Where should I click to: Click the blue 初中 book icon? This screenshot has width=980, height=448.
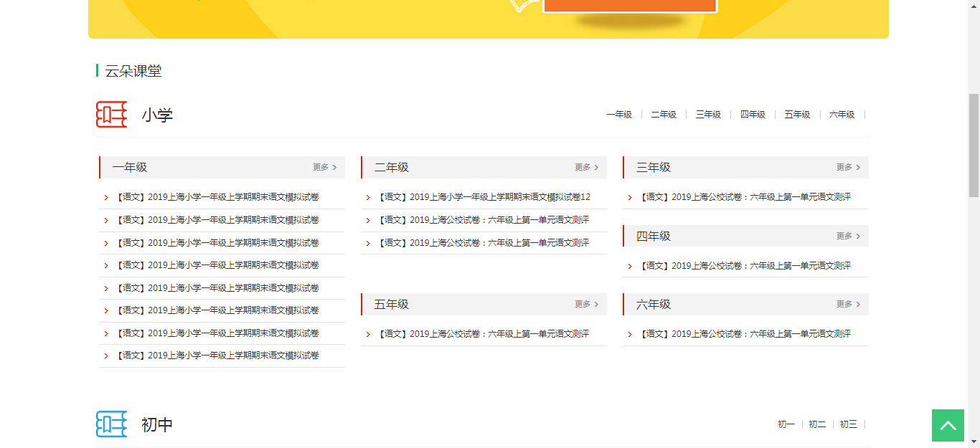point(111,424)
